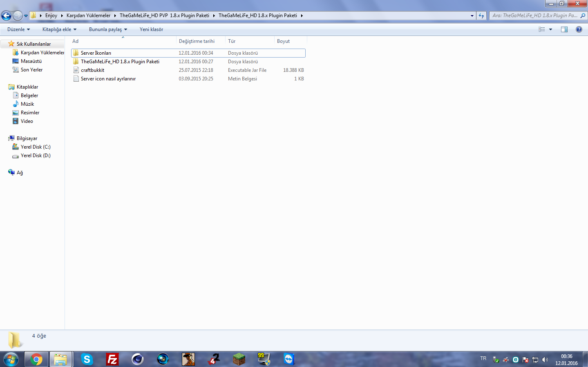588x367 pixels.
Task: Open the Kitaplığa ekle menu
Action: pos(59,29)
